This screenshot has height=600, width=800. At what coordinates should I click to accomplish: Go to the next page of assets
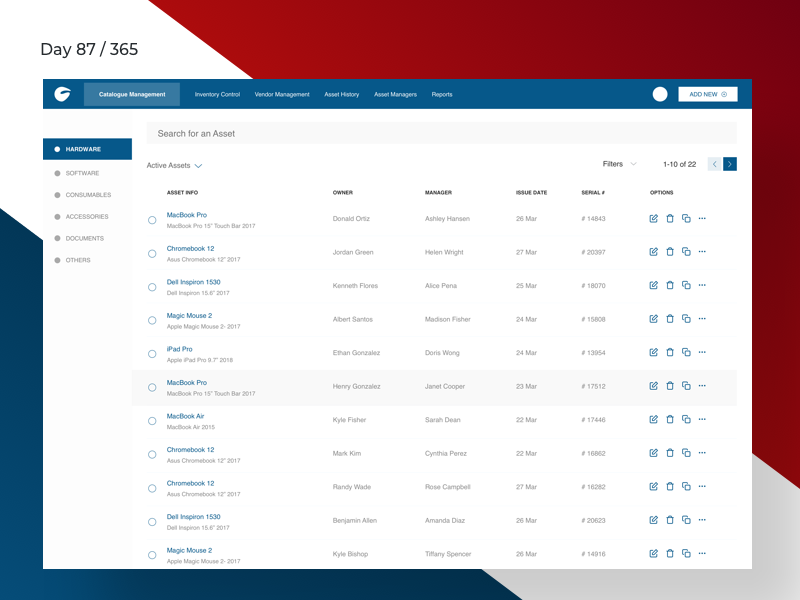[730, 163]
